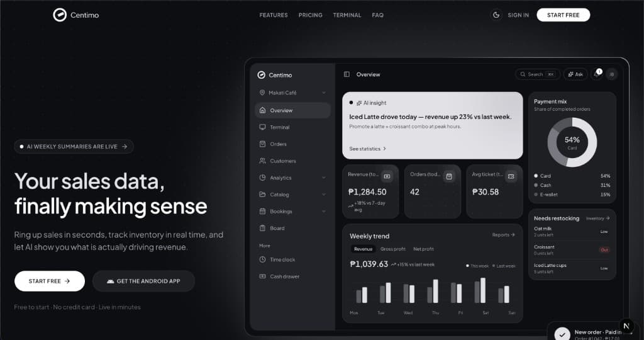Image resolution: width=644 pixels, height=340 pixels.
Task: Click AI weekly summaries are live badge
Action: (74, 146)
